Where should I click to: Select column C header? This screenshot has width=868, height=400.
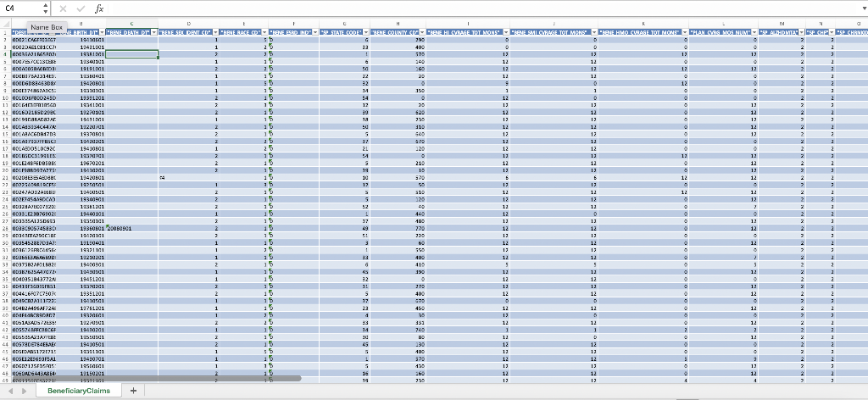tap(131, 24)
